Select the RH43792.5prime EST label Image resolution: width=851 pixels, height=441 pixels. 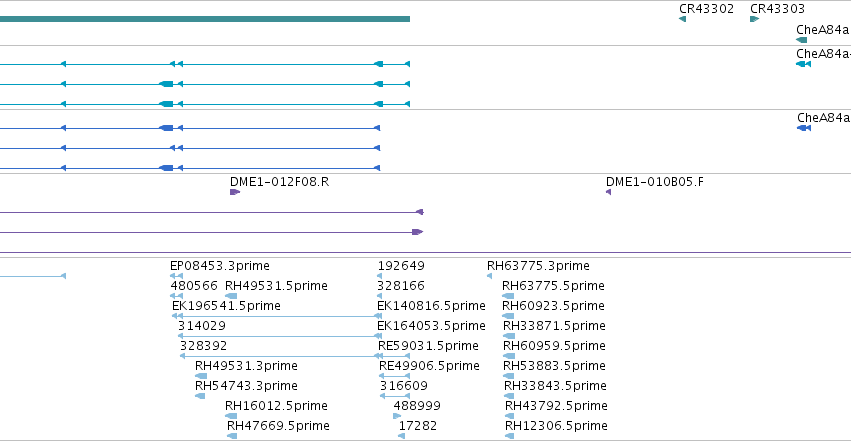556,406
